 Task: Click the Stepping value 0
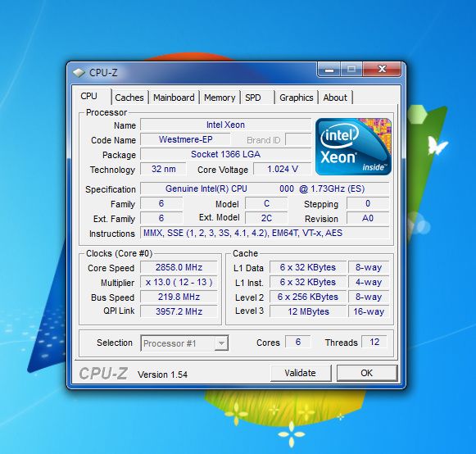[368, 203]
